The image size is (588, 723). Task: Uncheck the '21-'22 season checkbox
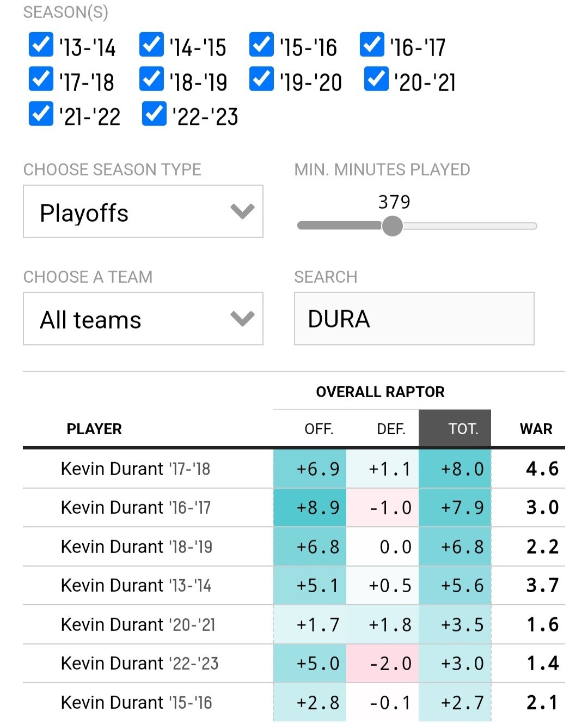(x=41, y=114)
